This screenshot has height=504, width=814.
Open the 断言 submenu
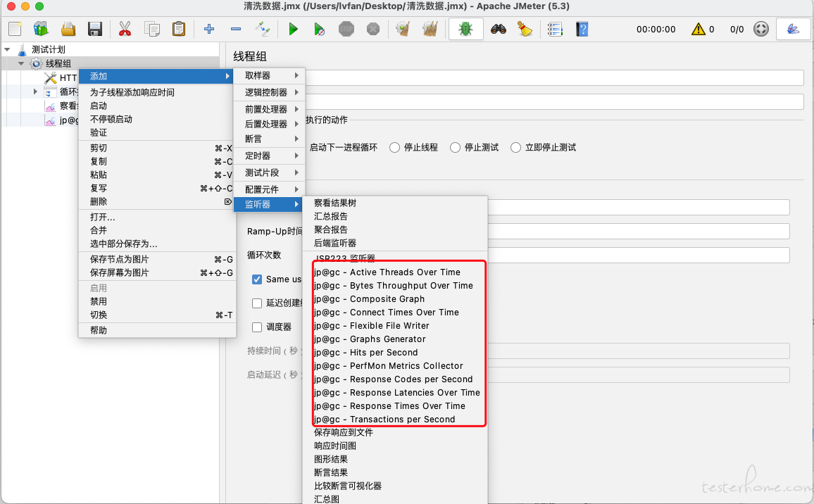coord(270,139)
